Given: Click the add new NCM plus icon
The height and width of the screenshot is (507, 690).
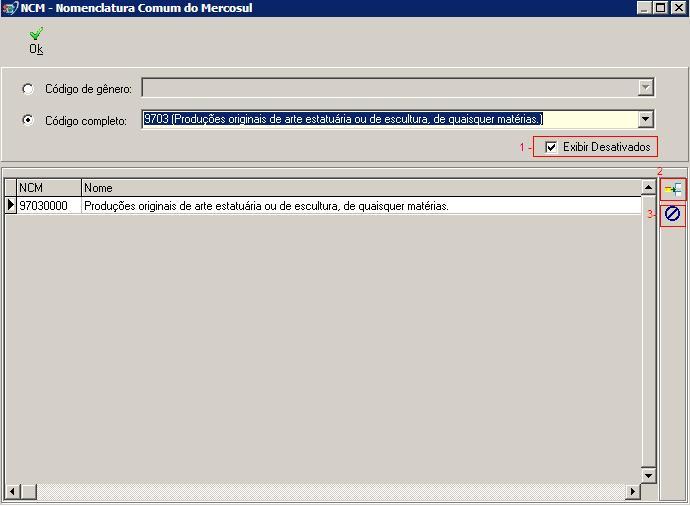Looking at the screenshot, I should [x=673, y=189].
